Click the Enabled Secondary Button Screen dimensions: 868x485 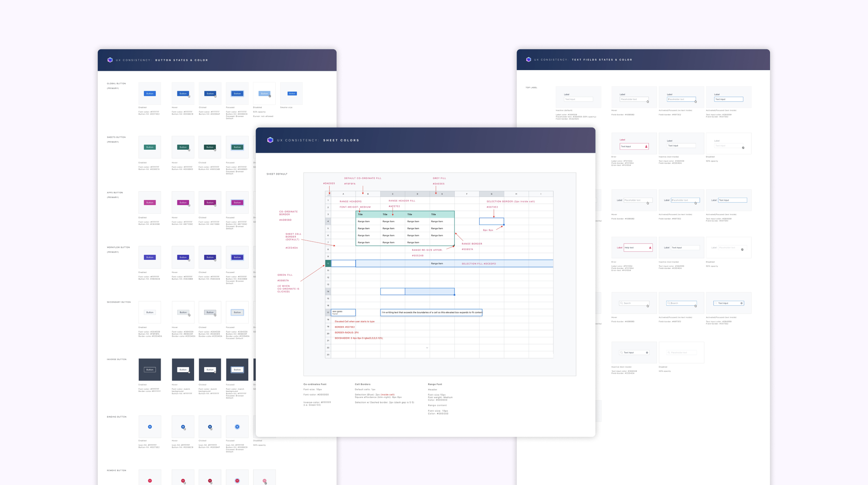[x=150, y=312]
